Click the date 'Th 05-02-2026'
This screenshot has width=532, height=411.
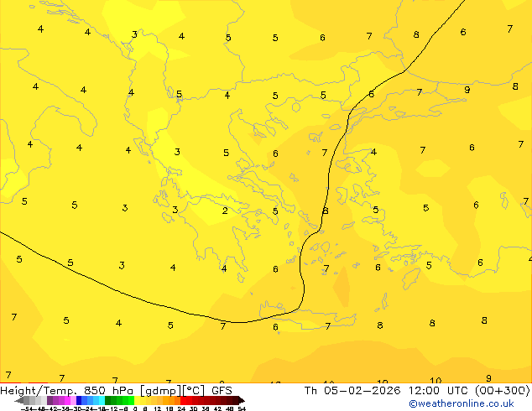pyautogui.click(x=352, y=390)
